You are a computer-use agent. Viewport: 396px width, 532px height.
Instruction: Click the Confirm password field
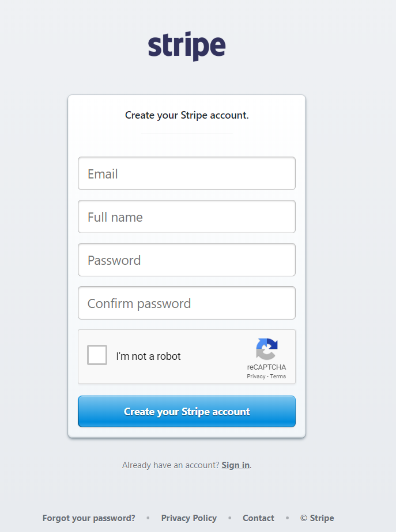tap(186, 303)
